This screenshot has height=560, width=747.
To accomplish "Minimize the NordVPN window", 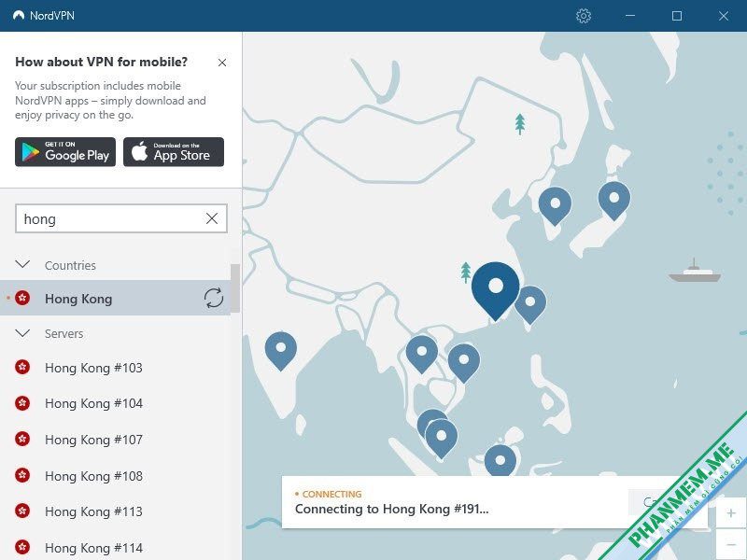I will tap(629, 16).
